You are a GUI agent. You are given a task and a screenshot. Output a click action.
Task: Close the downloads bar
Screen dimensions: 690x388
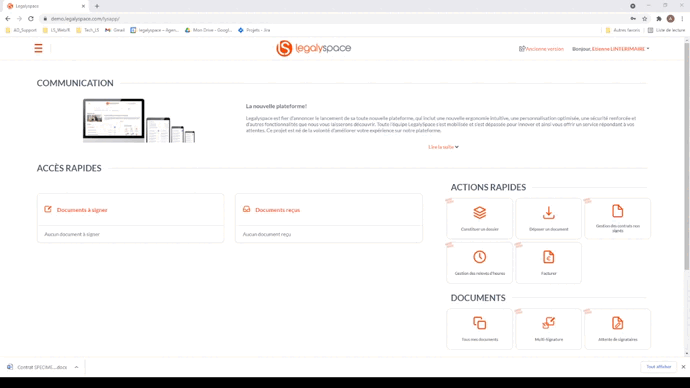click(x=683, y=367)
